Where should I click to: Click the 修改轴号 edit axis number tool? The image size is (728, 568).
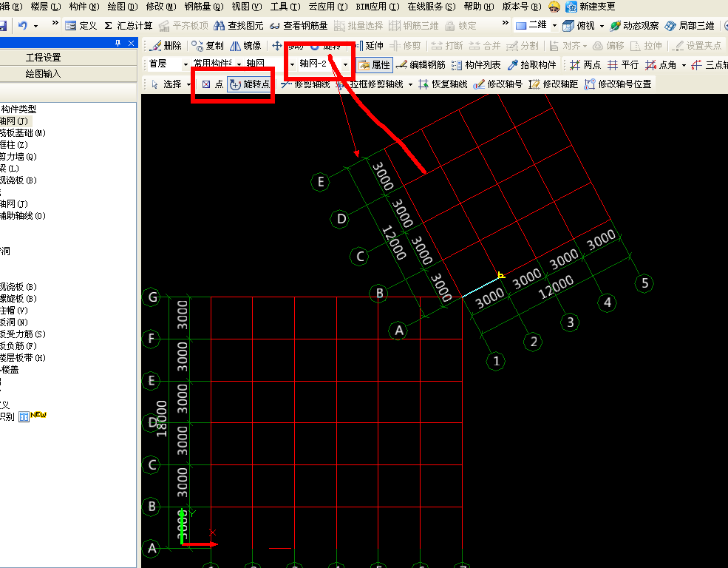pos(497,84)
